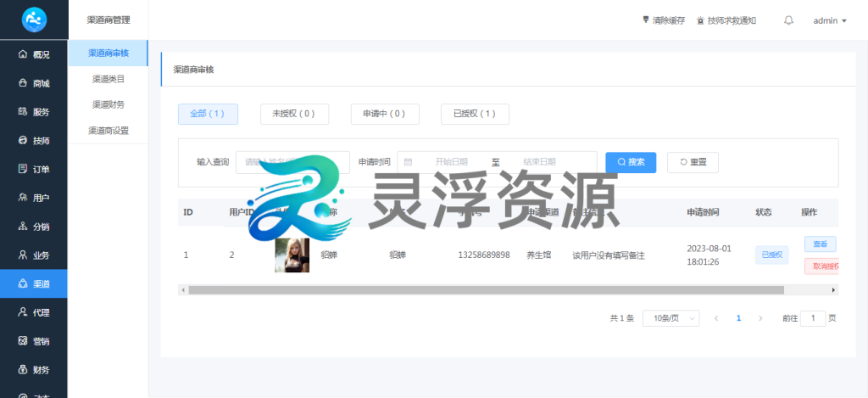Open 渠道财务 submenu item
868x398 pixels.
pyautogui.click(x=108, y=104)
